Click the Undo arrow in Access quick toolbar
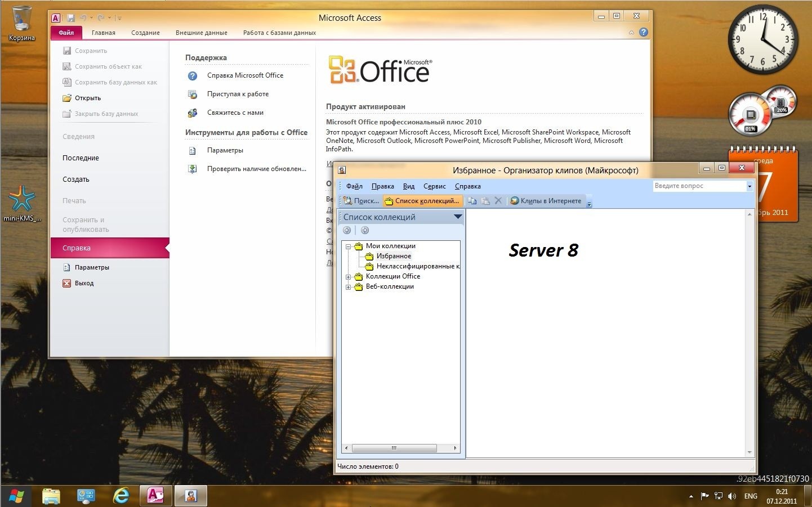This screenshot has height=507, width=812. click(x=83, y=18)
